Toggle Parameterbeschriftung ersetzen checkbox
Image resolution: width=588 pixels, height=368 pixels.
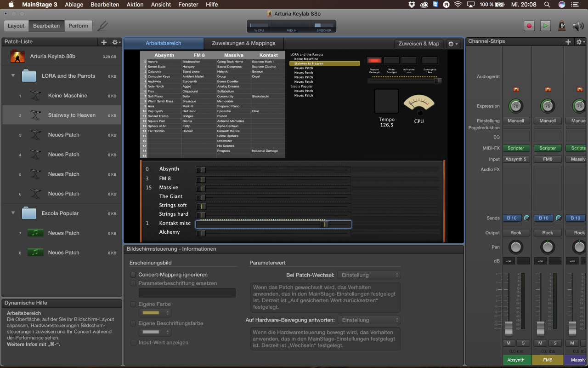133,283
